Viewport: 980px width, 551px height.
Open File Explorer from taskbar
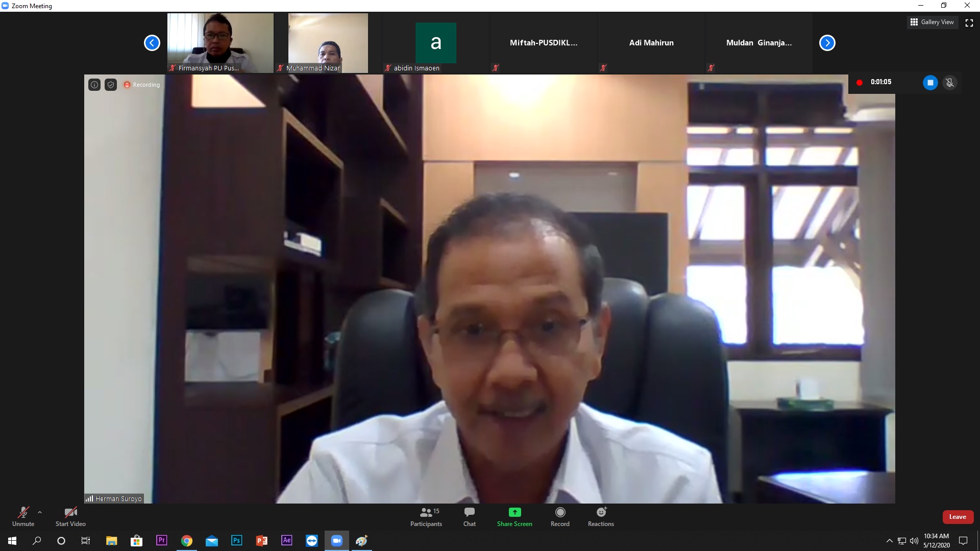pos(111,540)
